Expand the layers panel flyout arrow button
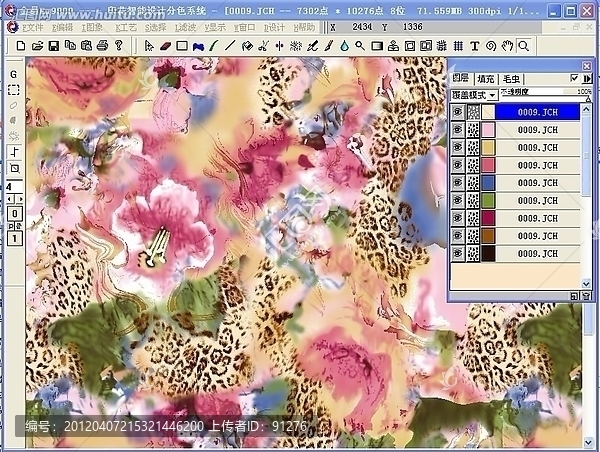 pos(587,78)
